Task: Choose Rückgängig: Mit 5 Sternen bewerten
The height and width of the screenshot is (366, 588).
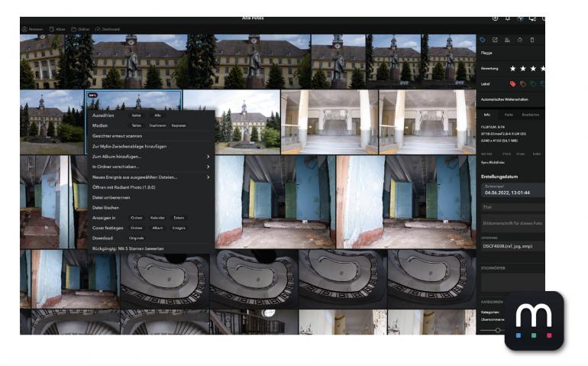Action: 128,248
